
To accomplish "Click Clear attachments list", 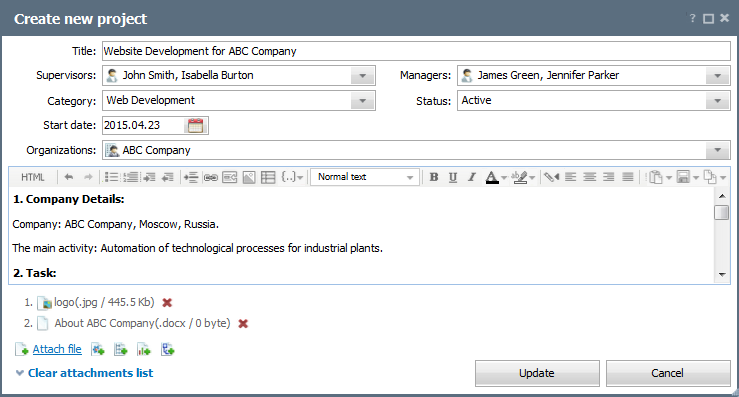I will 90,373.
